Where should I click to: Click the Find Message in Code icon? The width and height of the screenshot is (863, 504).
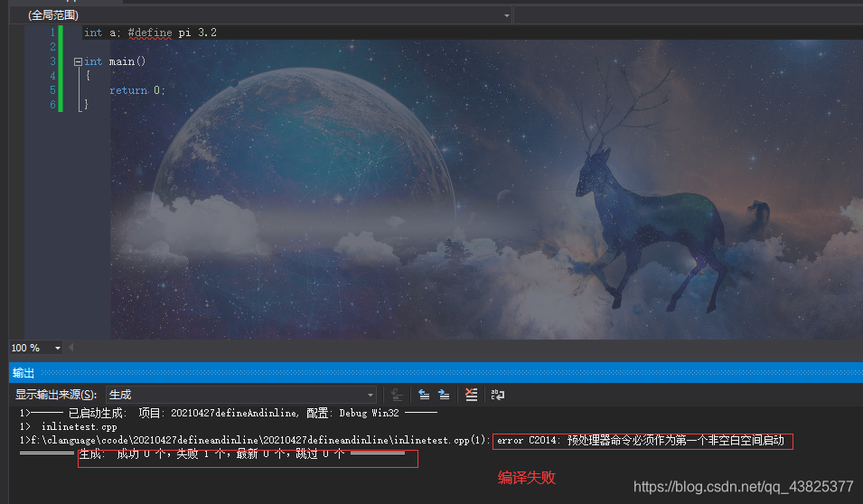(397, 395)
